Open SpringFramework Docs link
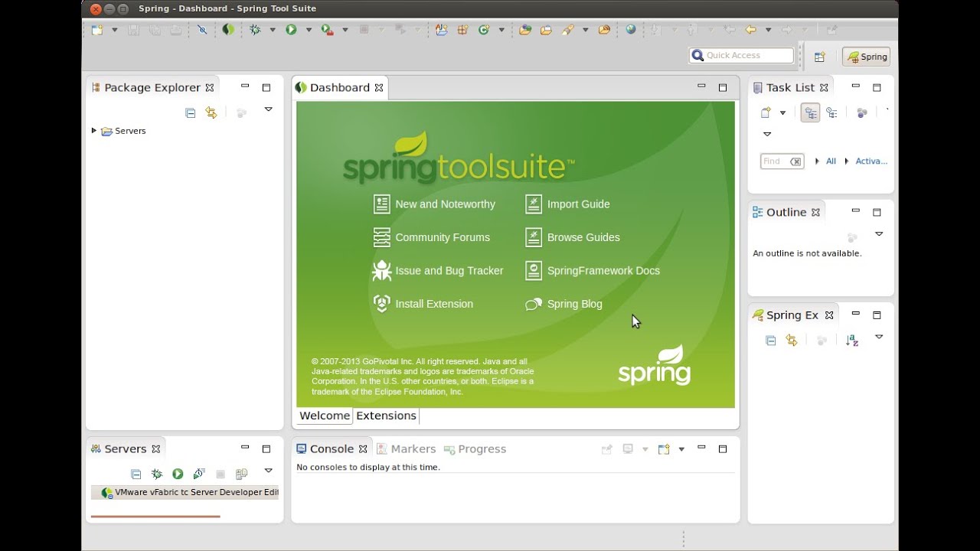Viewport: 980px width, 551px height. [592, 271]
